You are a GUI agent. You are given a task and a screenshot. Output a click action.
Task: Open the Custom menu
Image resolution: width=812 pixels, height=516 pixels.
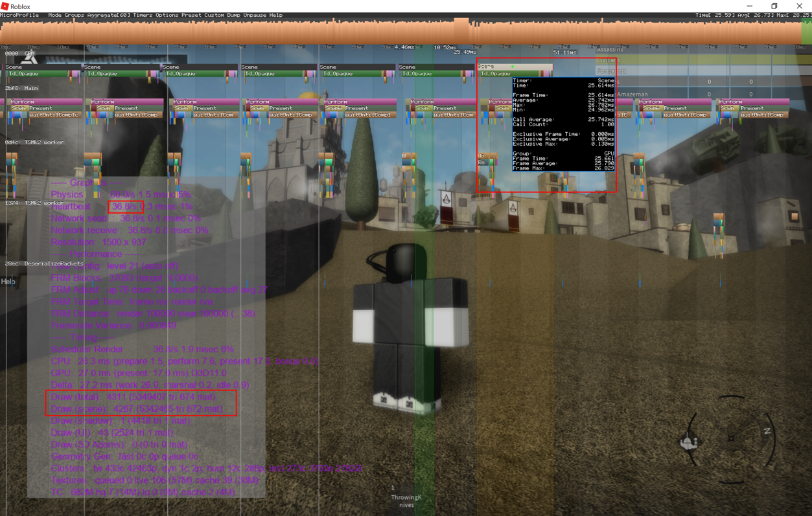point(214,15)
